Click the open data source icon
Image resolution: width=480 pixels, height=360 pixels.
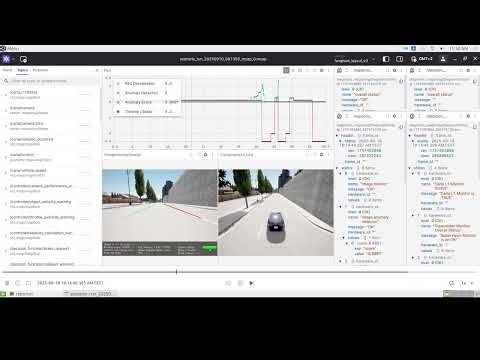tap(23, 59)
